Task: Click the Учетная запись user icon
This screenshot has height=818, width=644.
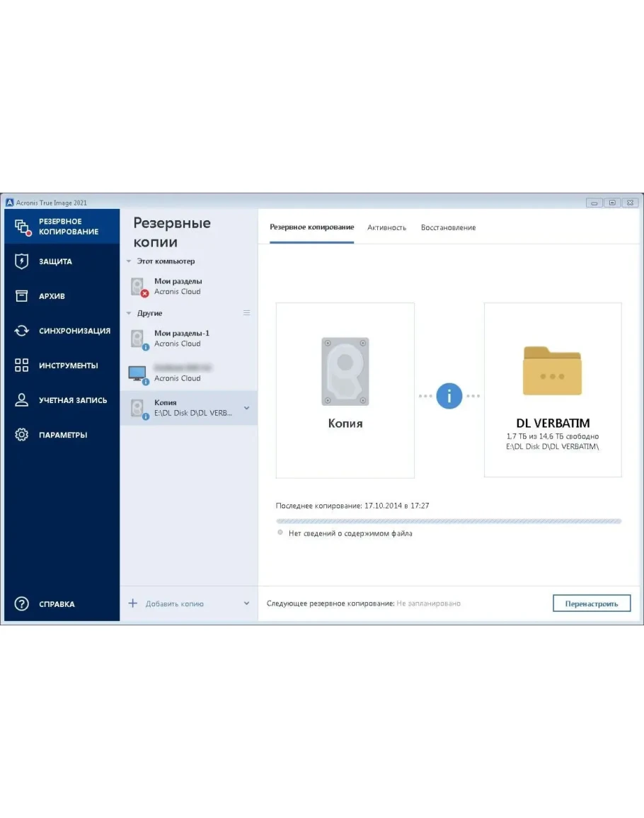Action: pos(22,400)
